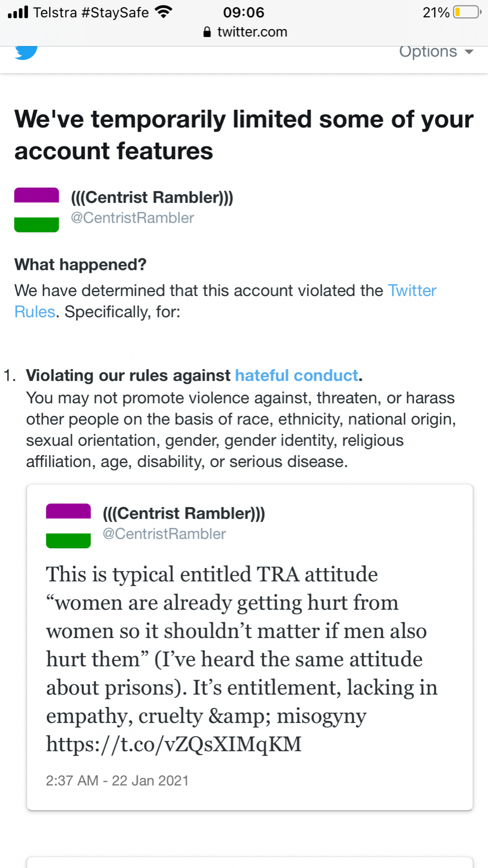Screen dimensions: 488x868
Task: Tap the 09:06 clock in status bar
Action: point(243,12)
